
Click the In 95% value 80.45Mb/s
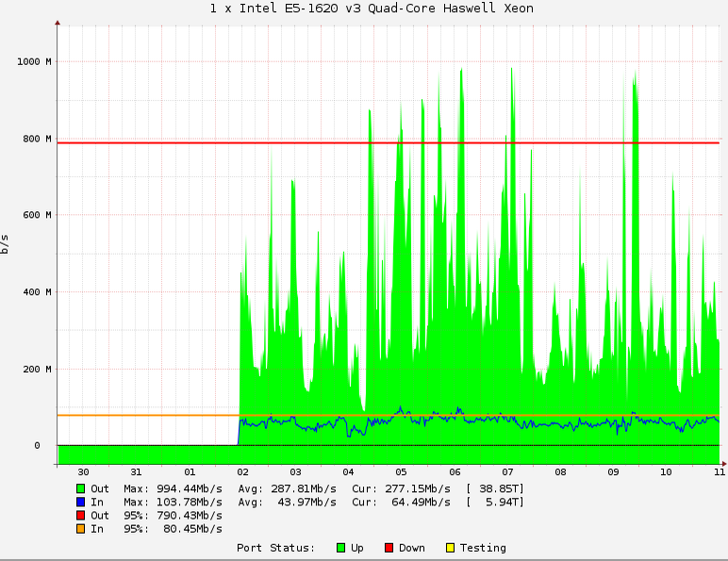pyautogui.click(x=192, y=529)
